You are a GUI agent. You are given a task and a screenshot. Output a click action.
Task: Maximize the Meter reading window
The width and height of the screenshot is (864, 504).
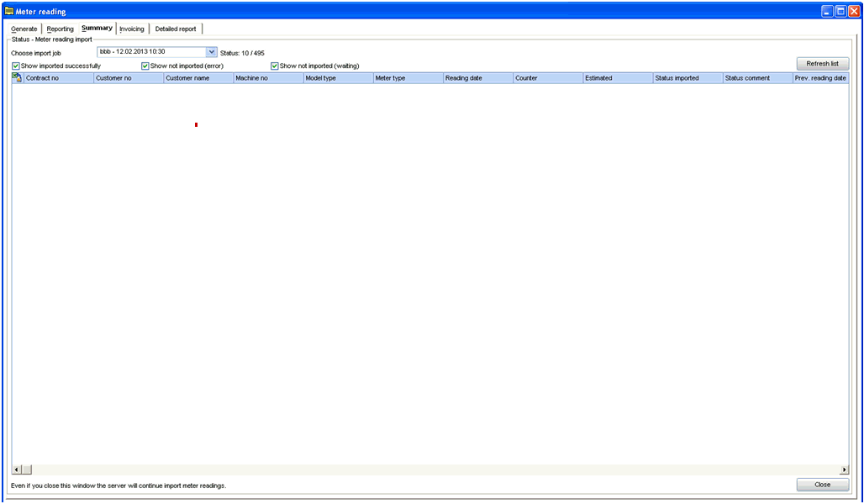pyautogui.click(x=840, y=12)
